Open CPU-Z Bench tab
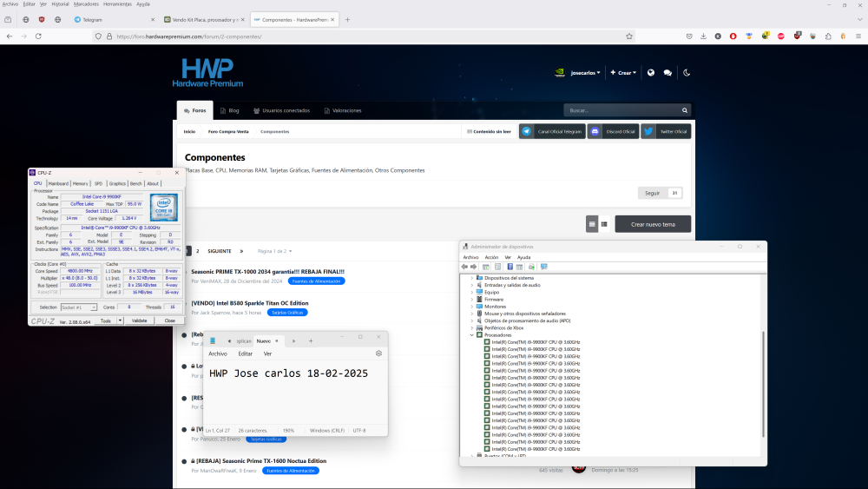The image size is (868, 489). coord(136,183)
